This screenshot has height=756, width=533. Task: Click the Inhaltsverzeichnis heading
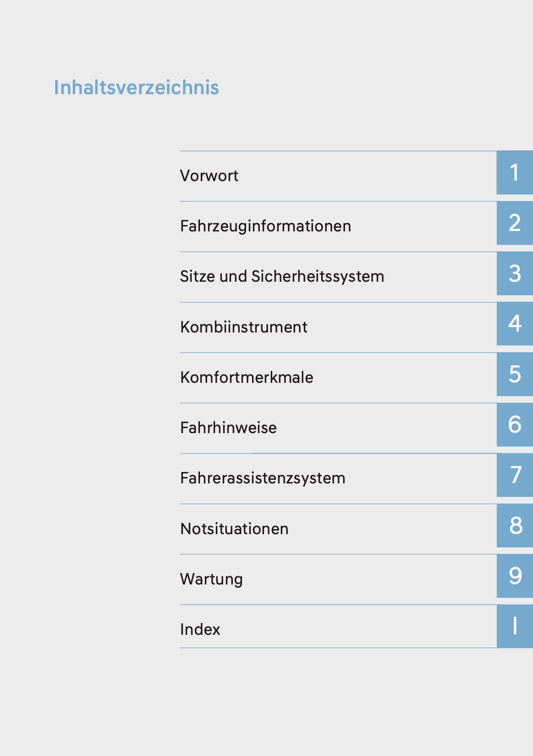[136, 87]
